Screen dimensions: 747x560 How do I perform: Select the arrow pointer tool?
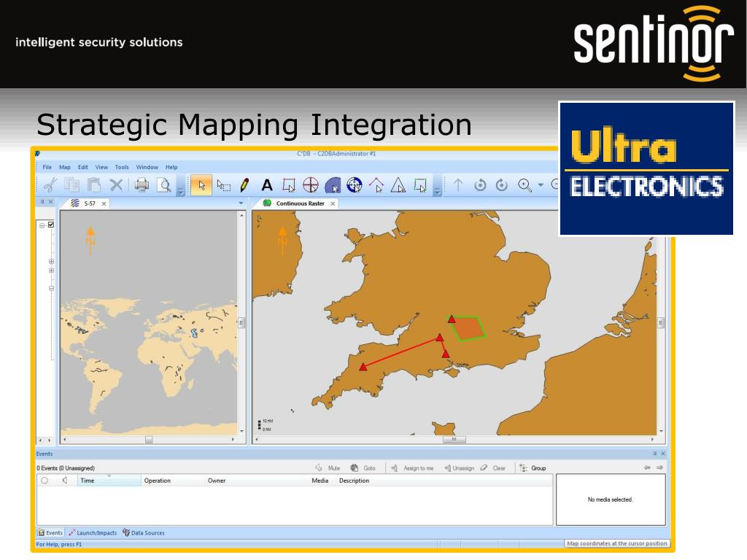coord(201,184)
